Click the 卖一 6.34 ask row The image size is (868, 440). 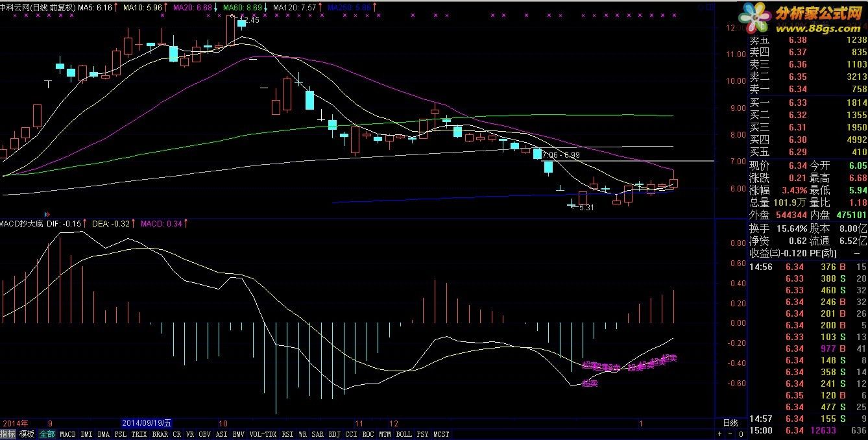(x=808, y=89)
